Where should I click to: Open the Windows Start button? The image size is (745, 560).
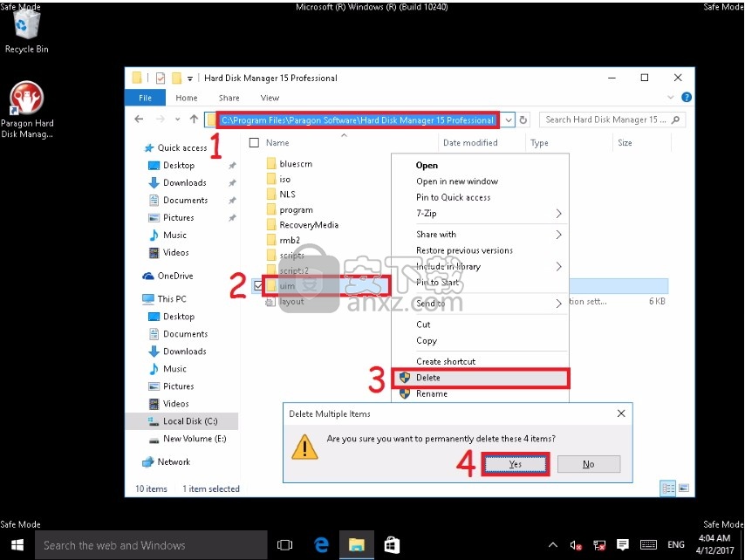tap(17, 545)
